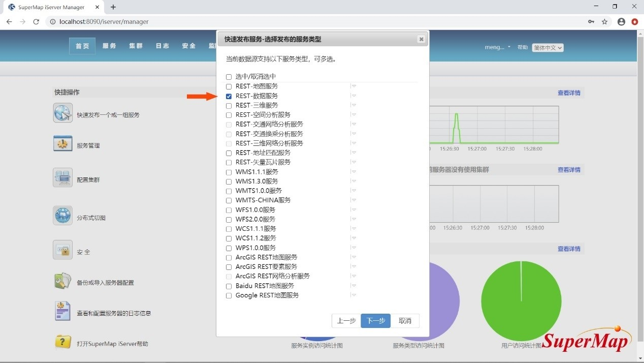This screenshot has width=644, height=363.
Task: Reload the browser page
Action: tap(36, 22)
